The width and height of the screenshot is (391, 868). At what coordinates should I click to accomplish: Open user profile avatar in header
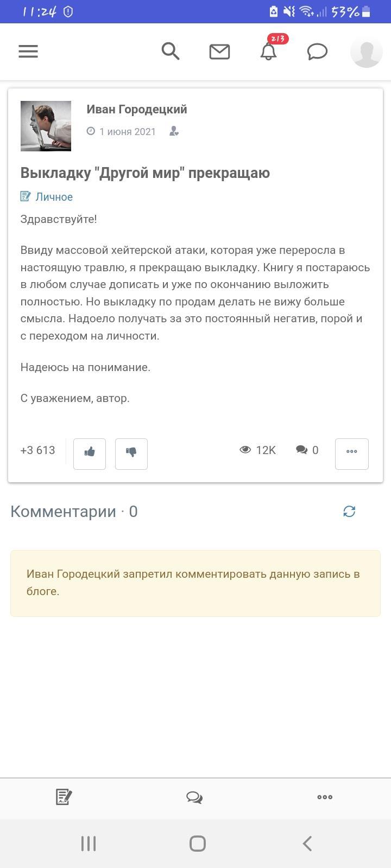[x=366, y=52]
